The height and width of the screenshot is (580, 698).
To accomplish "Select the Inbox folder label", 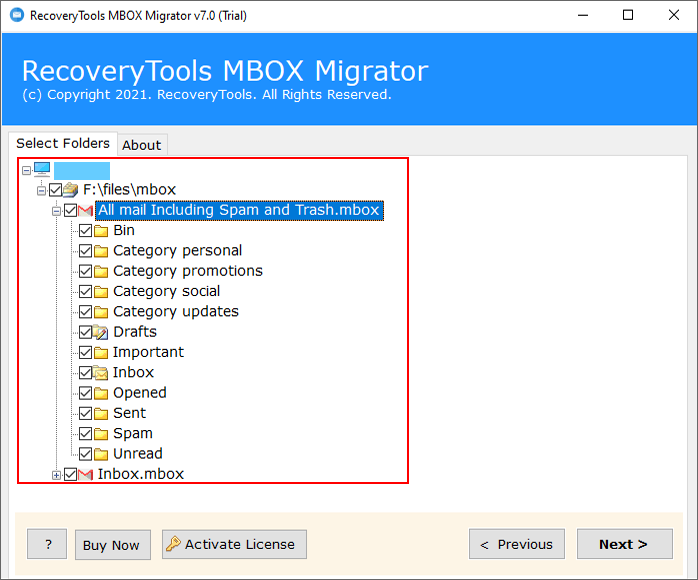I will pos(133,373).
